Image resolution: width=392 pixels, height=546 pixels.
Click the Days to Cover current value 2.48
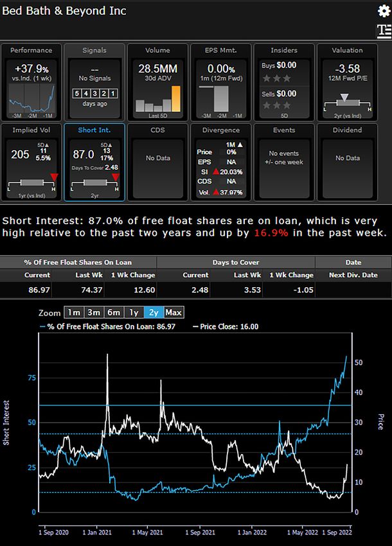200,290
